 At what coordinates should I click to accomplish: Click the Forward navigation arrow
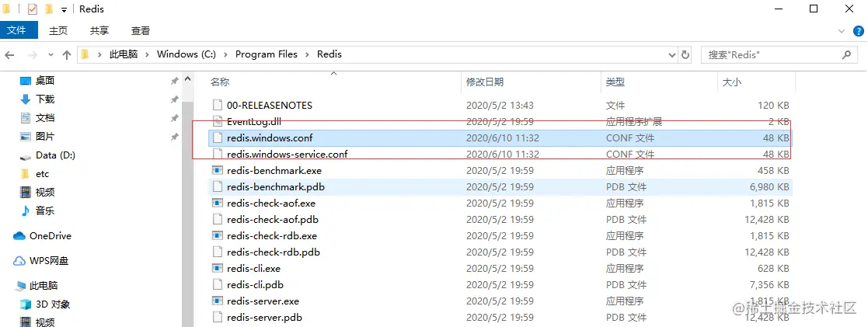click(x=32, y=55)
